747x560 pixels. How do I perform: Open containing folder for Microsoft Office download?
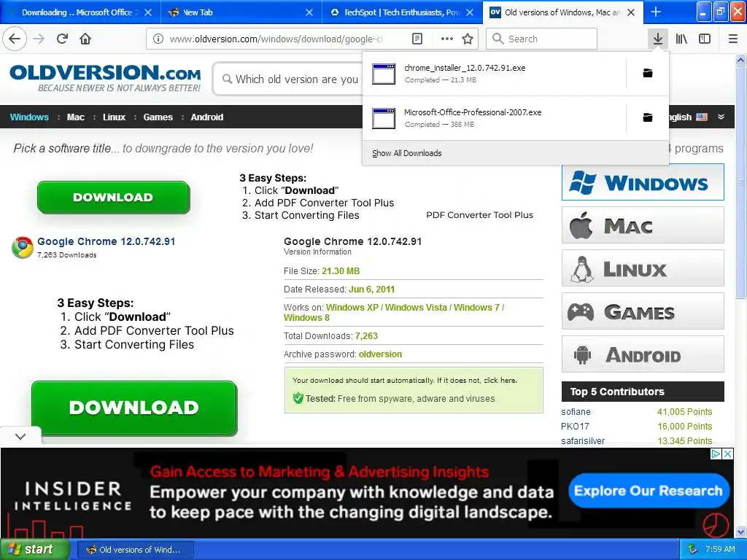(x=648, y=117)
